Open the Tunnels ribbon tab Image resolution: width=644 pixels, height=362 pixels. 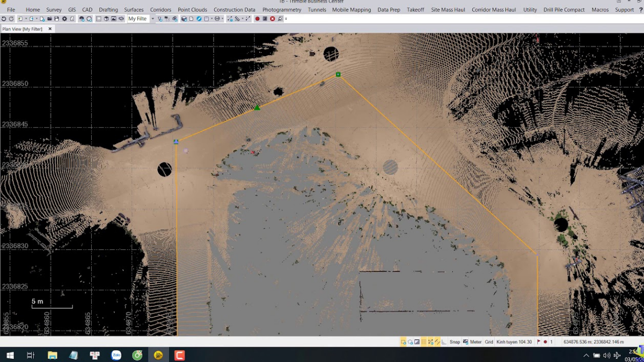click(x=317, y=10)
